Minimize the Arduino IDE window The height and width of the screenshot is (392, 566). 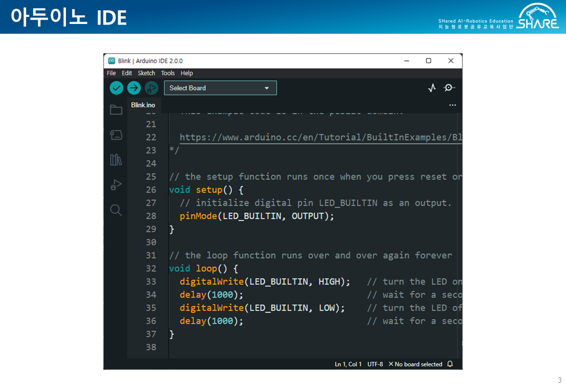(x=407, y=60)
